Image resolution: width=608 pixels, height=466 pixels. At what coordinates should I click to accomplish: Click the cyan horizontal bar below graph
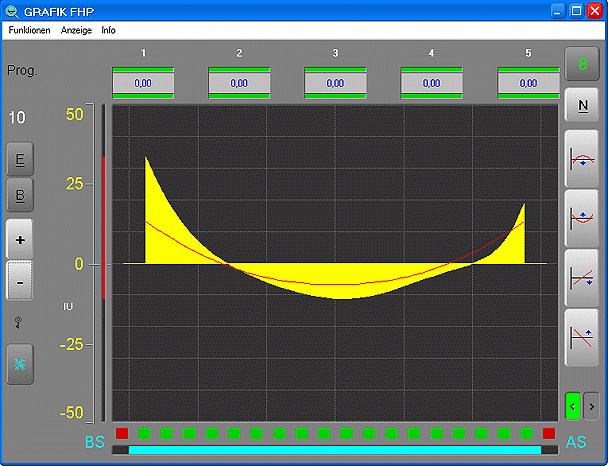click(335, 450)
